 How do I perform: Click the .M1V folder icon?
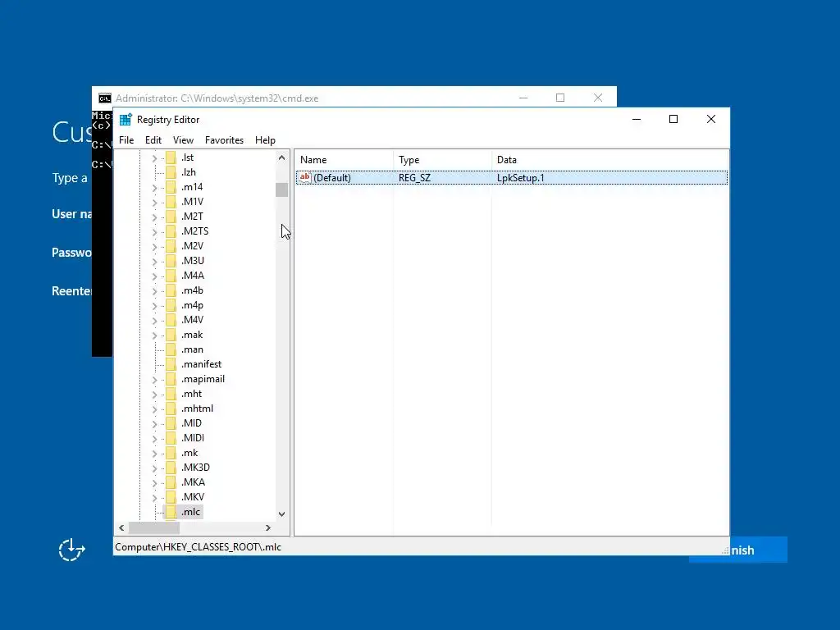(171, 202)
